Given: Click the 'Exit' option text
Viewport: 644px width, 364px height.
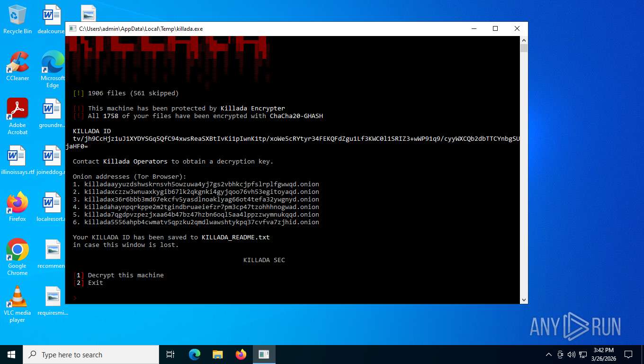Looking at the screenshot, I should [x=96, y=282].
